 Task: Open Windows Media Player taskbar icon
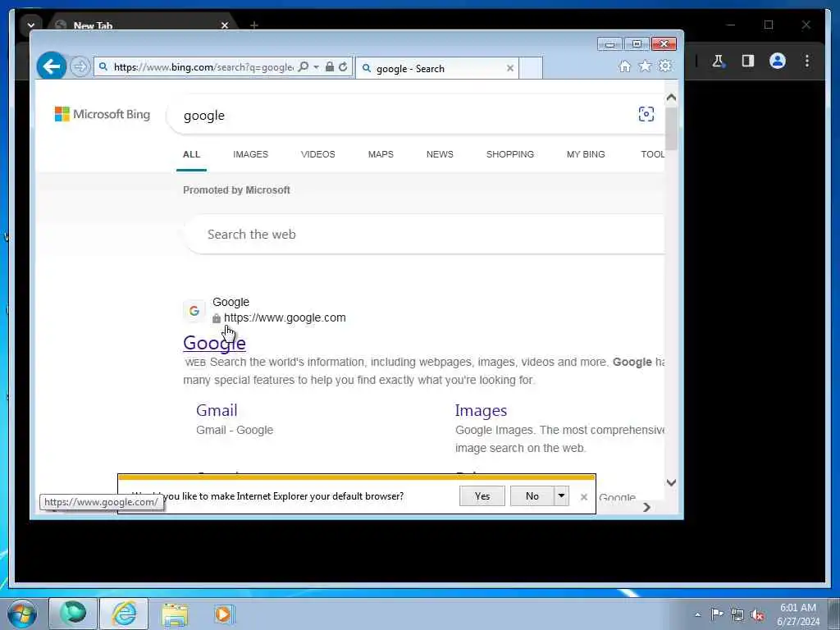(223, 614)
